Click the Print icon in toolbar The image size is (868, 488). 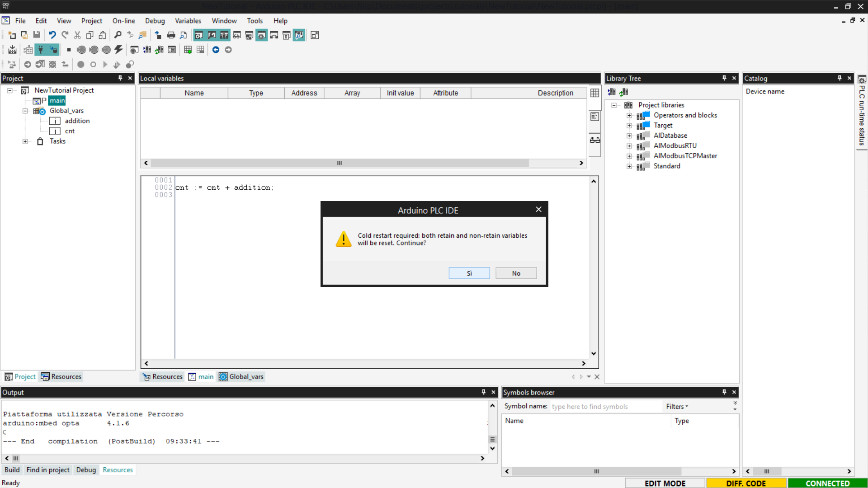pyautogui.click(x=171, y=35)
